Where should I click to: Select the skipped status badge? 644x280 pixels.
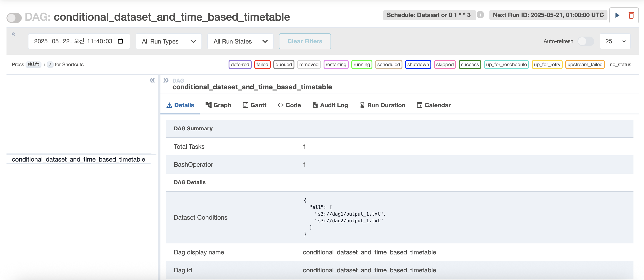point(445,65)
